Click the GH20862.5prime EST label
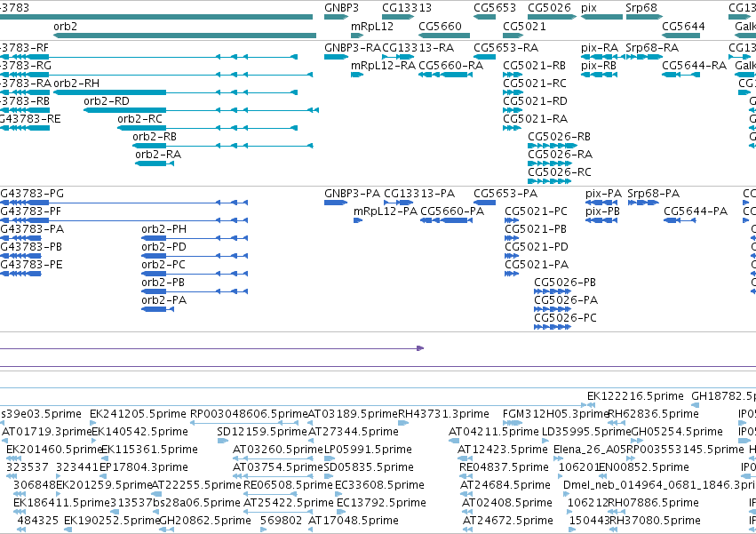756x534 pixels. [205, 521]
